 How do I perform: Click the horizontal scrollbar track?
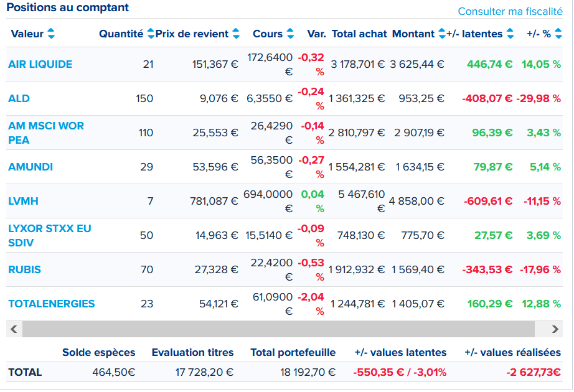click(x=278, y=329)
